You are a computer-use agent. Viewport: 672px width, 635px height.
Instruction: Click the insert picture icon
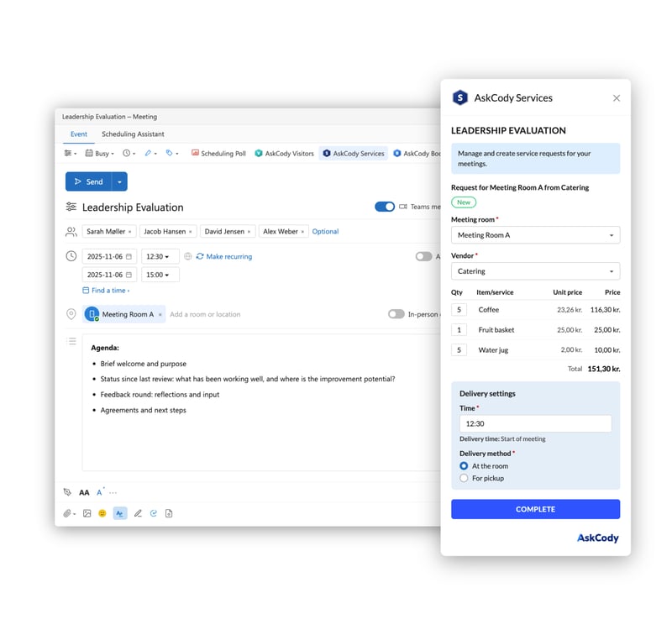point(87,513)
